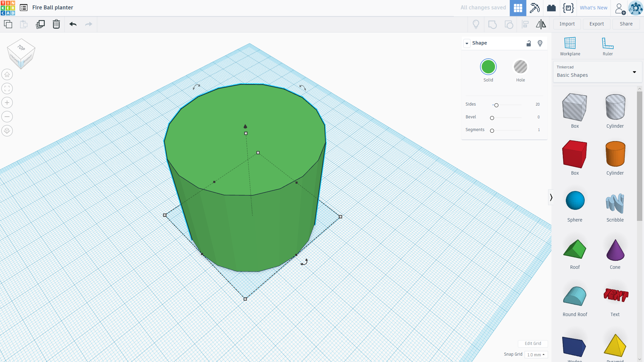Screen dimensions: 644x362
Task: Duplicate and repeat the shape
Action: pos(40,24)
